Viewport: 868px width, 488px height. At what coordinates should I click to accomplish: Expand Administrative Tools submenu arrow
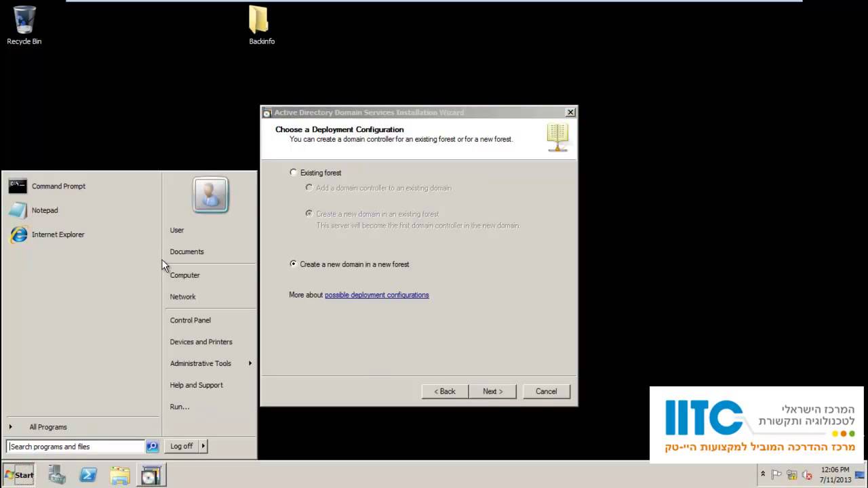[250, 364]
